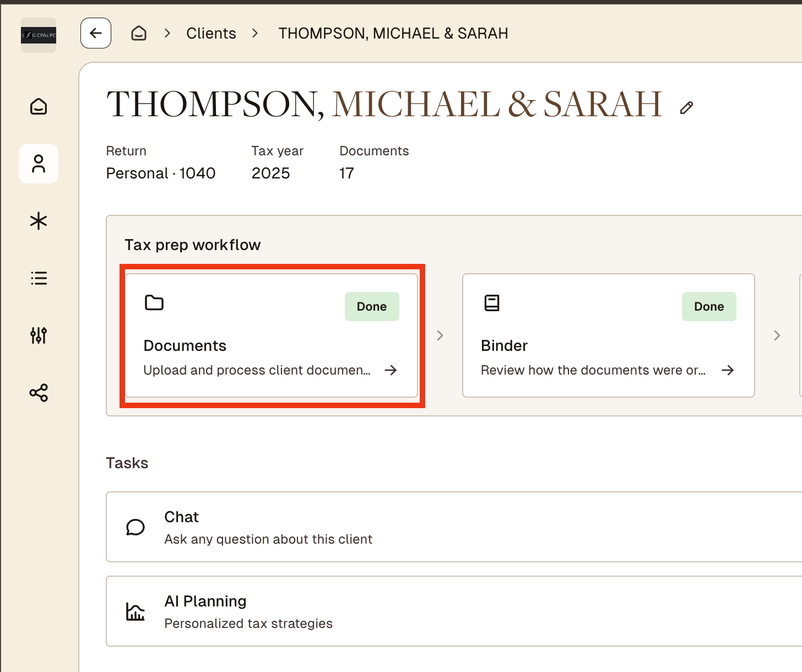This screenshot has height=672, width=802.
Task: Click the tax year value 2025
Action: (x=270, y=173)
